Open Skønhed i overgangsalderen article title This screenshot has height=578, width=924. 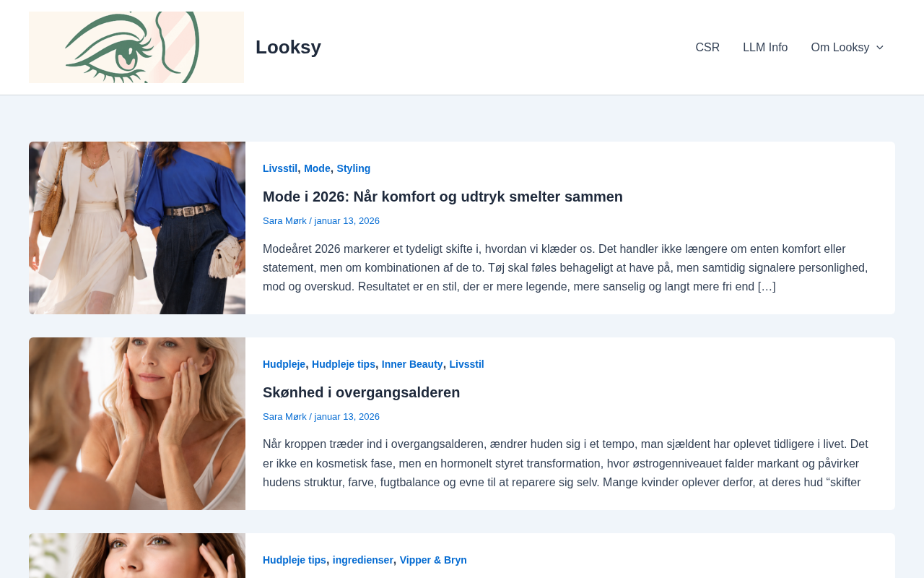361,392
